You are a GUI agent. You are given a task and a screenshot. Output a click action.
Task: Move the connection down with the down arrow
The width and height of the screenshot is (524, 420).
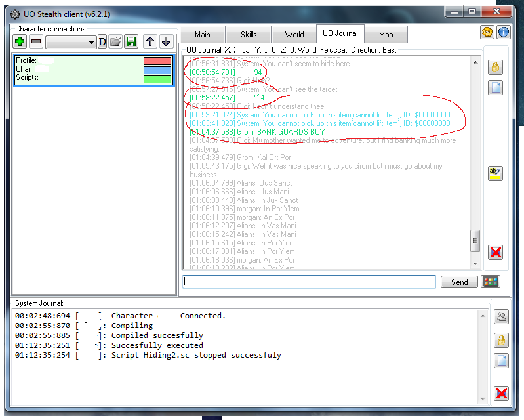166,42
